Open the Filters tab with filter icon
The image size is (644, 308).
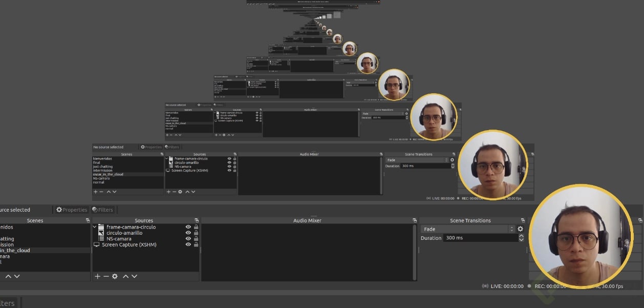pyautogui.click(x=103, y=210)
